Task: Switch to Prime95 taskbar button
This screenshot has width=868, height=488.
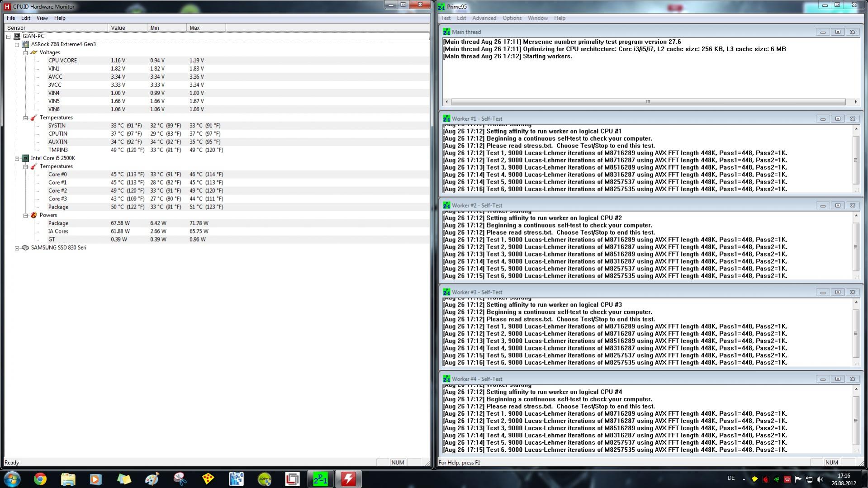Action: pos(320,479)
